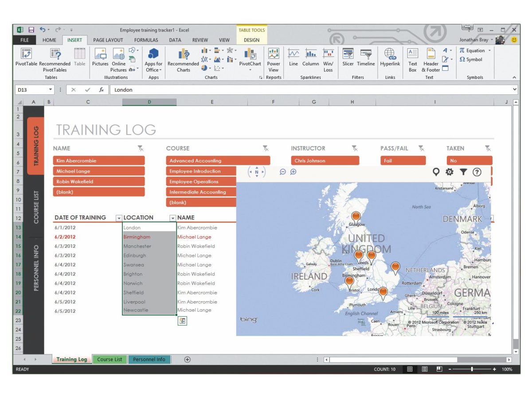Open the Name Box dropdown
Screen dimensions: 532x399
49,89
